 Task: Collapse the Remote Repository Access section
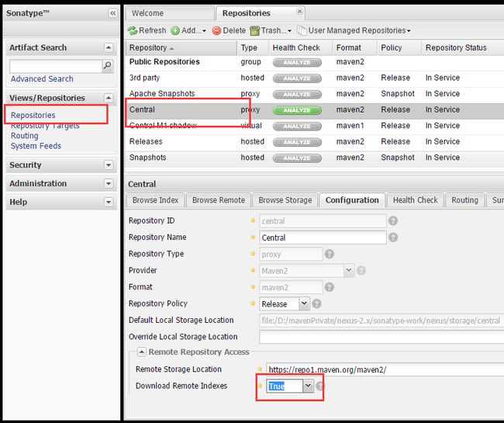pos(141,352)
